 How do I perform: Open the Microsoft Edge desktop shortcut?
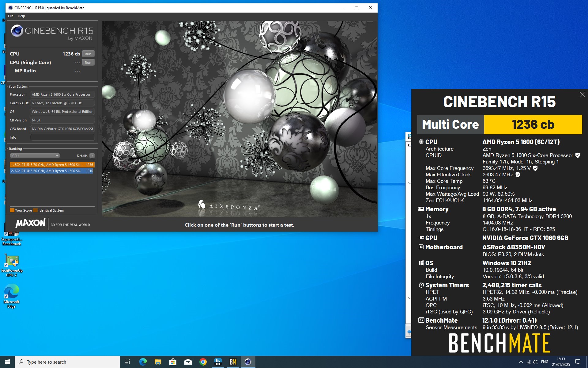[12, 296]
